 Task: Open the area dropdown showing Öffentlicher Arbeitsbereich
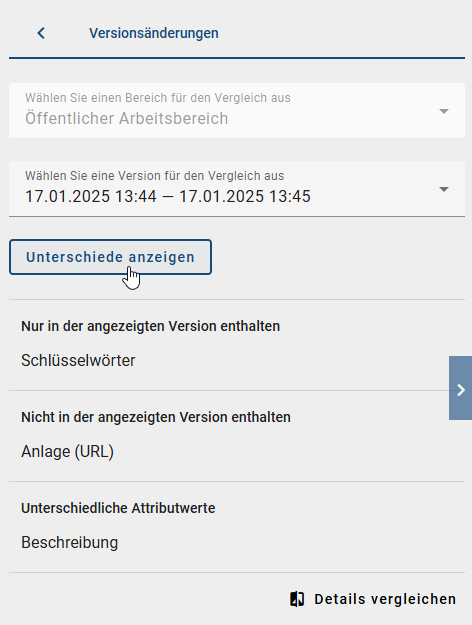(x=237, y=110)
